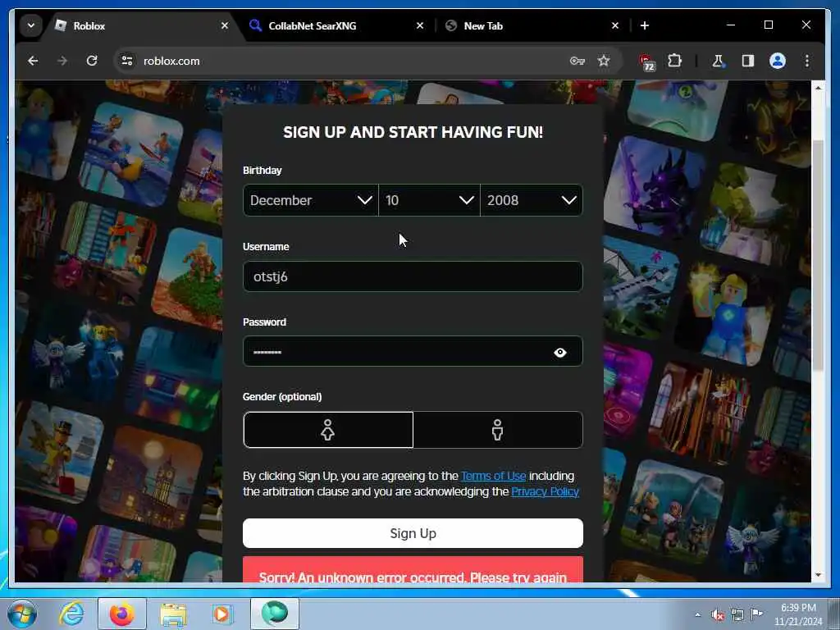This screenshot has width=840, height=630.
Task: Maximize the browser window
Action: point(768,25)
